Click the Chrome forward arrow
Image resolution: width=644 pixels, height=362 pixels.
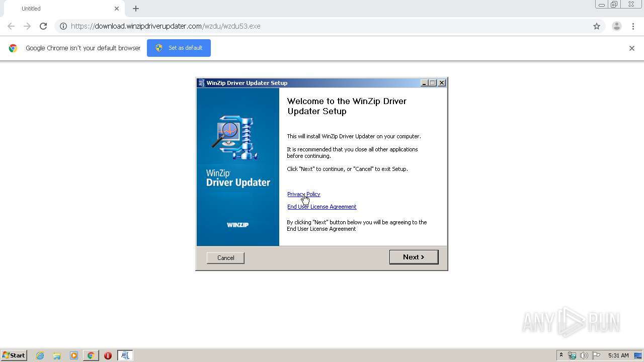coord(27,26)
